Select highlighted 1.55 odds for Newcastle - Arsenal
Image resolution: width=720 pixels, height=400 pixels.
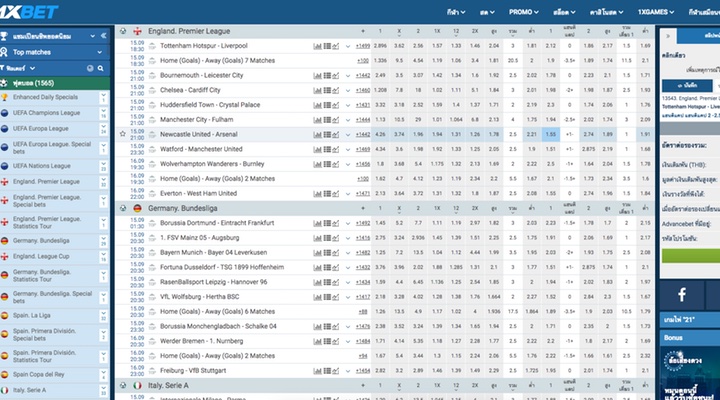coord(551,135)
